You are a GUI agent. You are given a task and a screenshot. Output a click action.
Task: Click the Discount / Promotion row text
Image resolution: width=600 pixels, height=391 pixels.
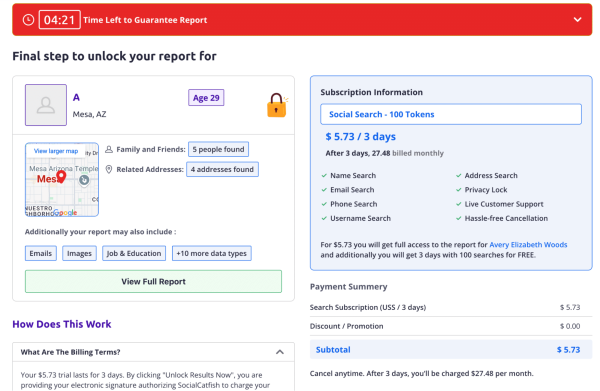pos(346,326)
